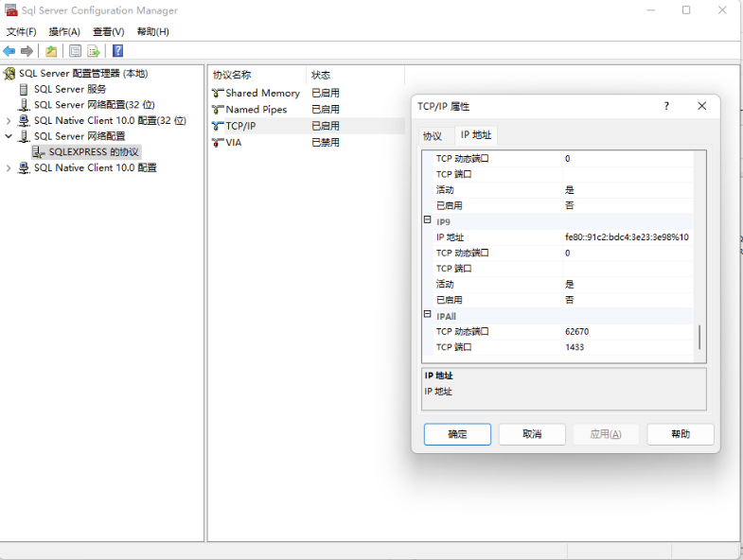This screenshot has width=743, height=560.
Task: Collapse the SQL Server 网络配置 node
Action: pos(9,136)
